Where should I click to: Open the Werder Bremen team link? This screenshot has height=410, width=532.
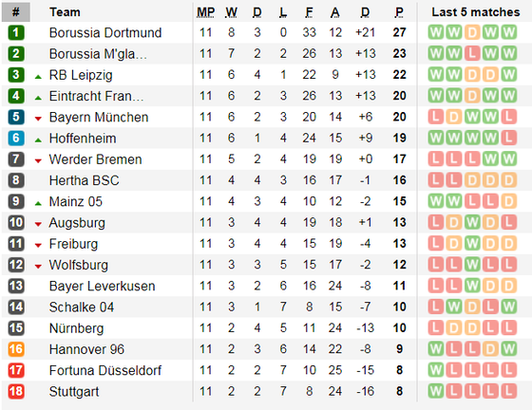[95, 159]
